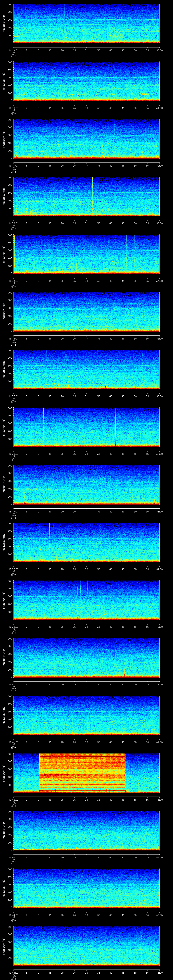Click 'Frequency (Hz)' label of the 16:42 spectrogram
Image resolution: width=173 pixels, height=980 pixels.
click(4, 773)
